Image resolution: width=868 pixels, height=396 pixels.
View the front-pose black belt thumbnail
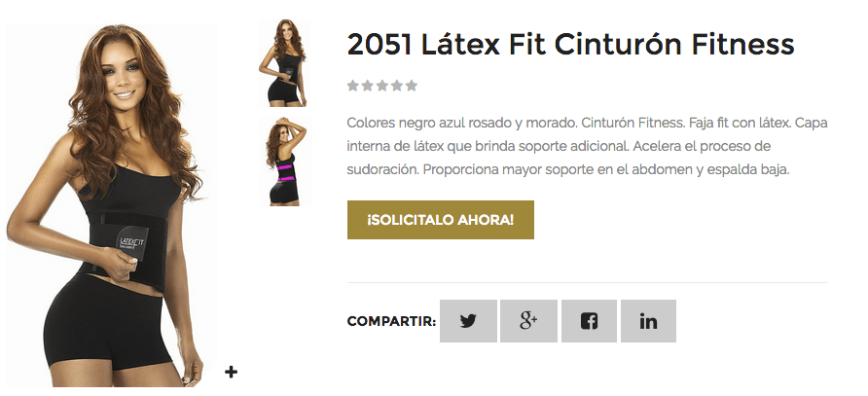click(284, 62)
